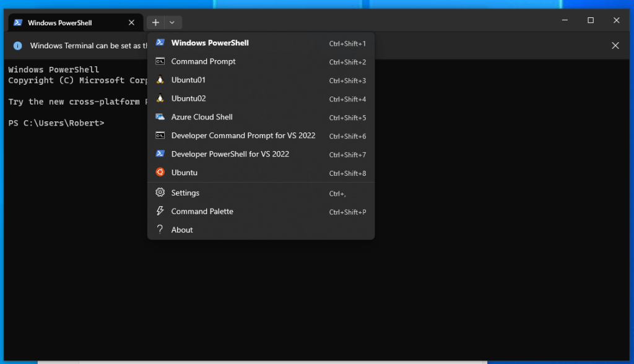Expand the new tab profile dropdown chevron
The image size is (634, 364).
point(172,22)
